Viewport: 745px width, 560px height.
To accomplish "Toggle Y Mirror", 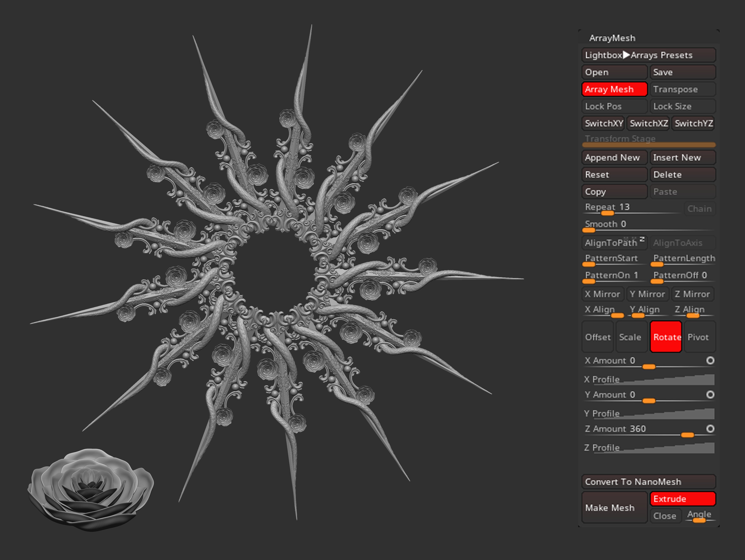I will coord(649,294).
